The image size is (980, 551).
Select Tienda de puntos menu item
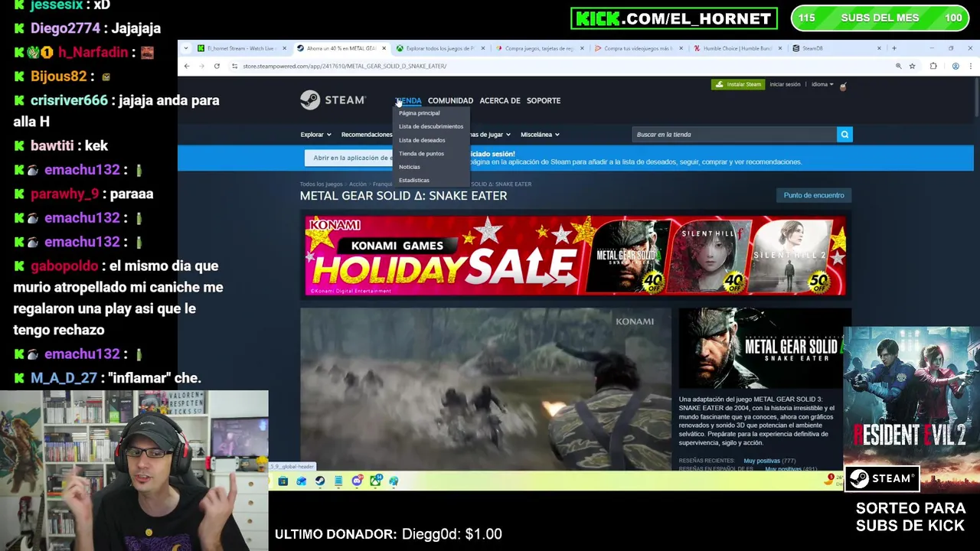421,154
